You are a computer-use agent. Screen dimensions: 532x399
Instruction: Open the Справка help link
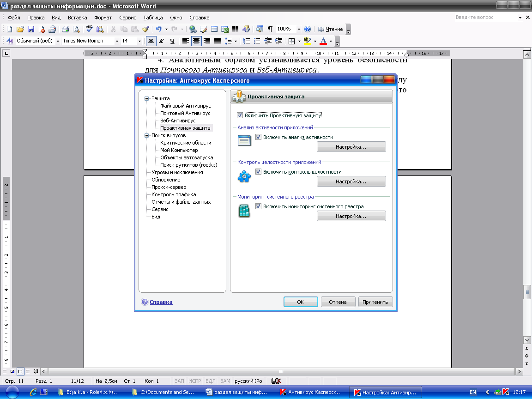tap(161, 302)
